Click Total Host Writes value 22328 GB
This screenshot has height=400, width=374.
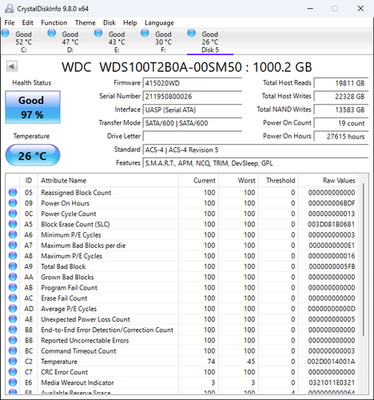click(341, 97)
